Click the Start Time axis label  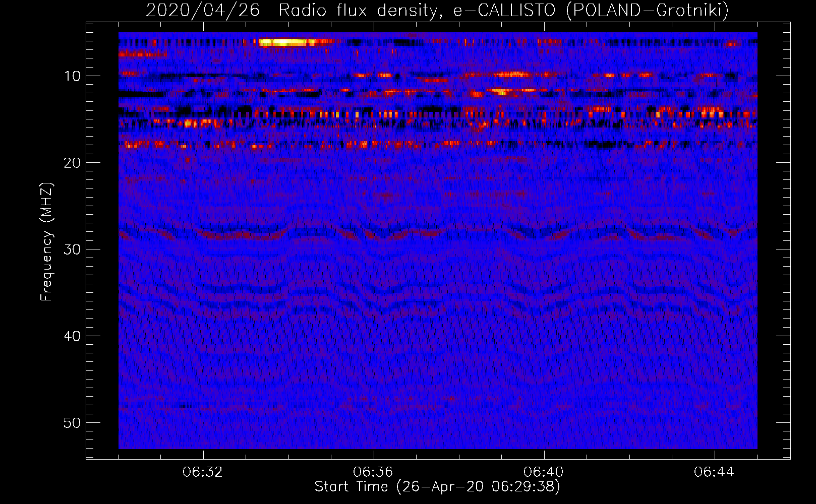[x=437, y=487]
